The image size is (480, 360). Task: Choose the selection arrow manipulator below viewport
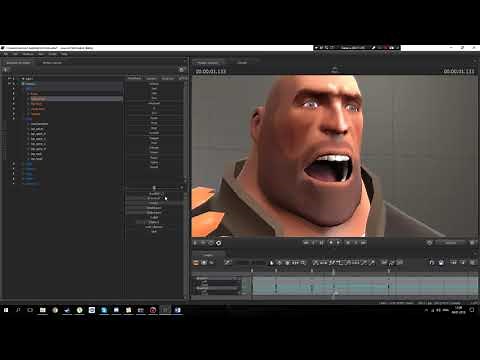click(196, 243)
